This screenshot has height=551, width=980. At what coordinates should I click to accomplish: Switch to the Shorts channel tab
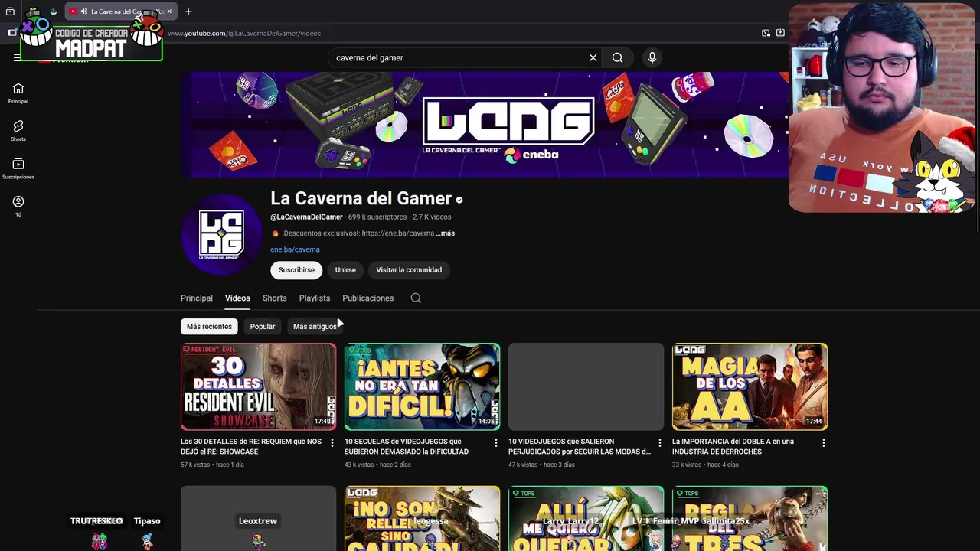point(274,298)
